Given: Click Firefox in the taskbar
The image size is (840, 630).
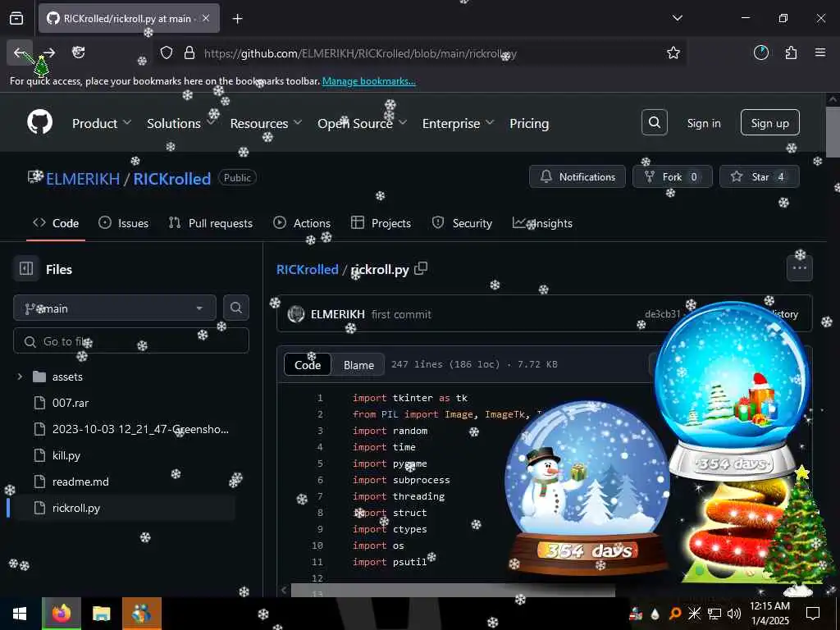Looking at the screenshot, I should [x=62, y=614].
